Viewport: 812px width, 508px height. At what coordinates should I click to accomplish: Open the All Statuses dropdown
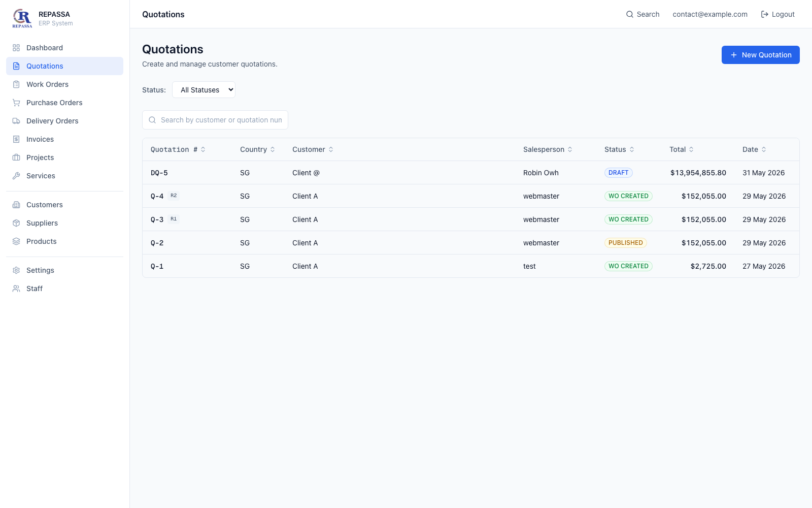(x=204, y=90)
